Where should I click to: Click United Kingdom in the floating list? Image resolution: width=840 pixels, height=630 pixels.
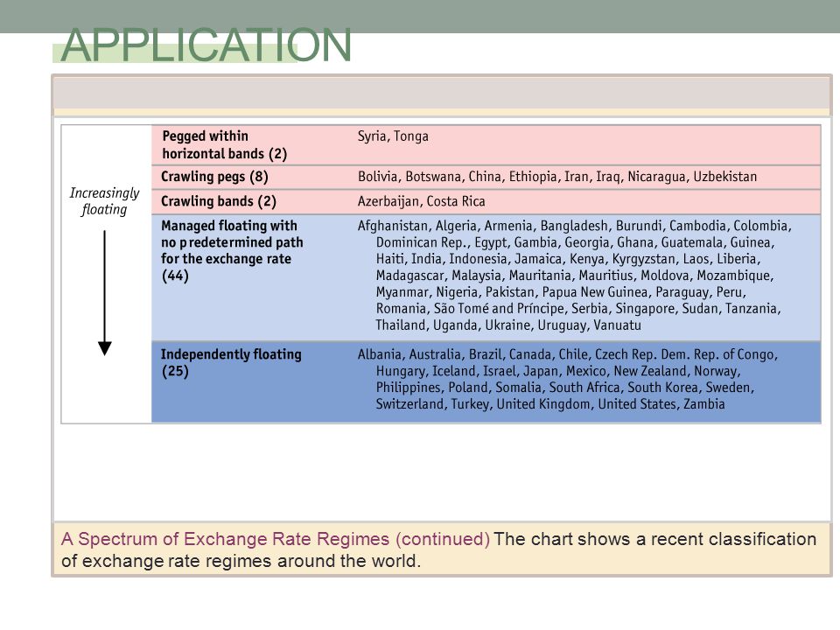click(543, 404)
